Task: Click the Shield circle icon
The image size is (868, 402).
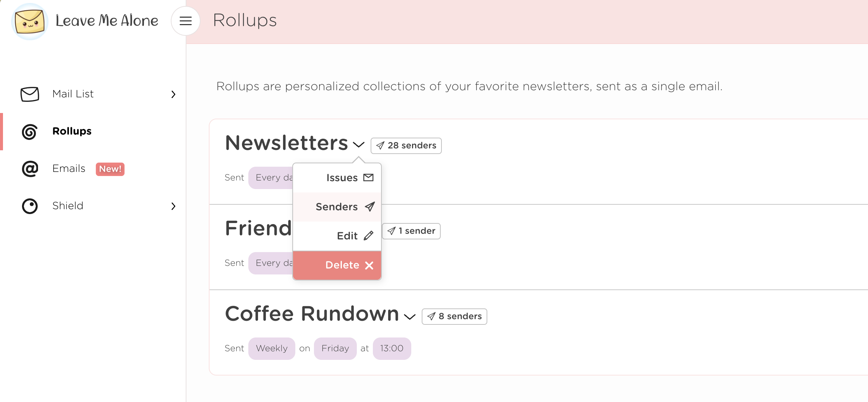Action: pyautogui.click(x=30, y=206)
